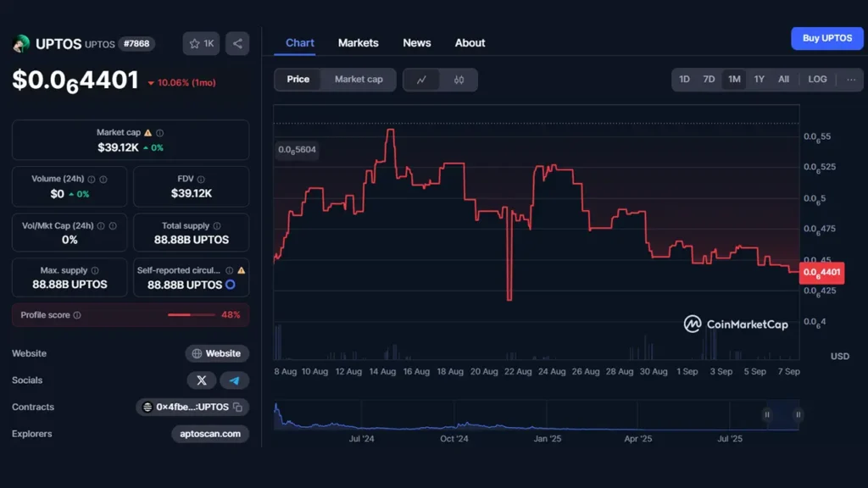Set timeframe to 1M
Image resolution: width=868 pixels, height=488 pixels.
click(734, 80)
